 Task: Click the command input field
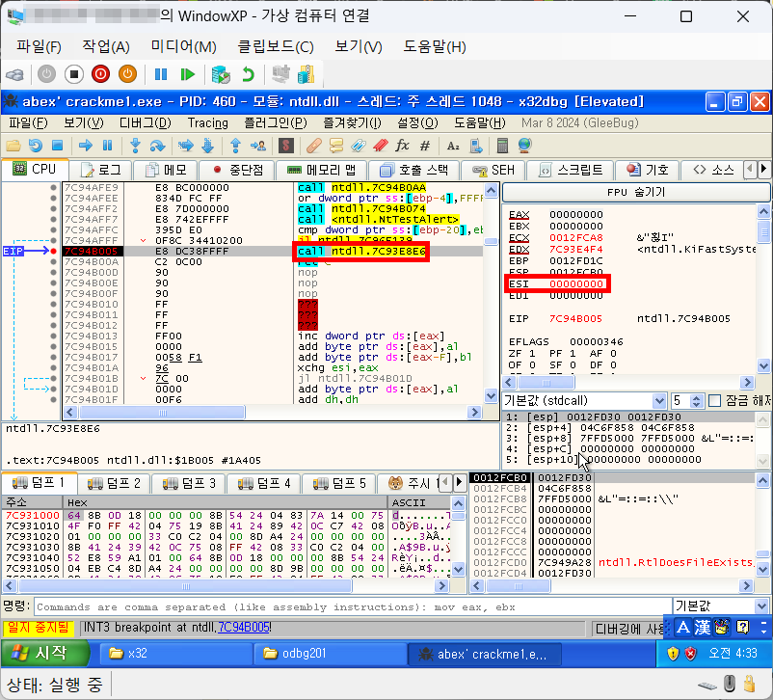coord(353,606)
